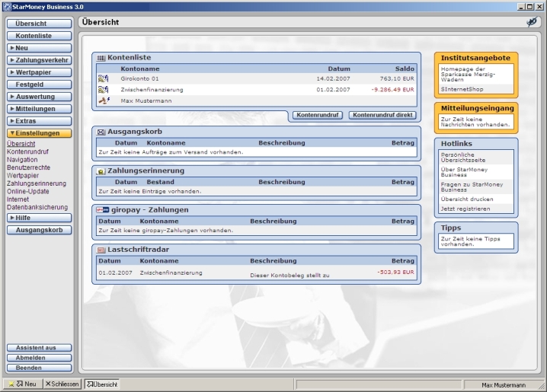Image resolution: width=547 pixels, height=392 pixels.
Task: Click the giropay logo icon
Action: tap(101, 210)
